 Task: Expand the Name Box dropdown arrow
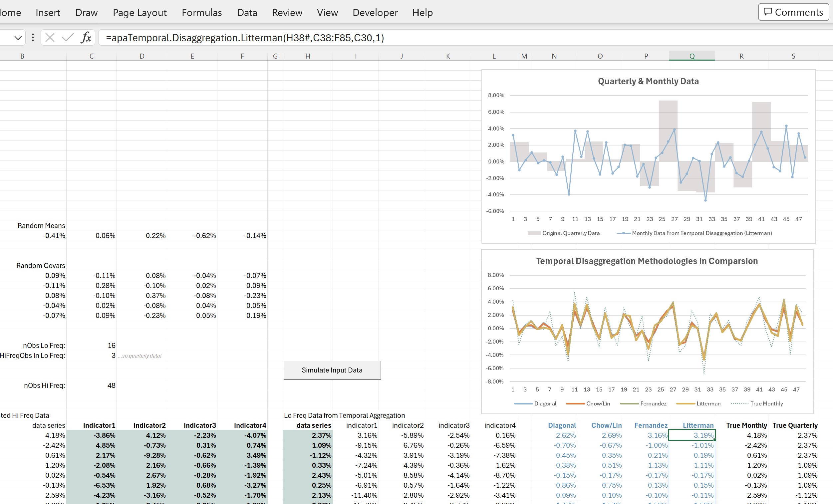(18, 38)
